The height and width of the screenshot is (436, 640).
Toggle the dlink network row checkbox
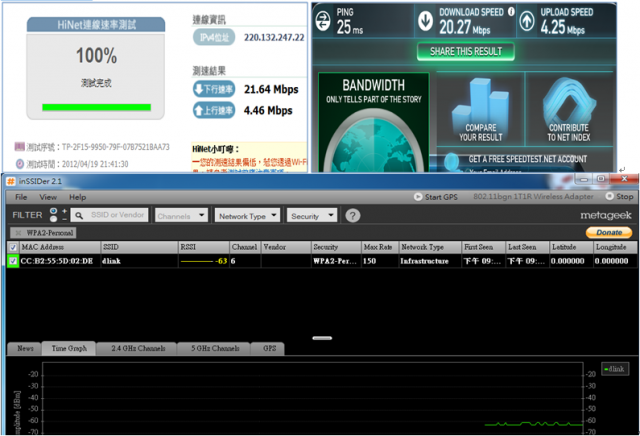tap(13, 261)
